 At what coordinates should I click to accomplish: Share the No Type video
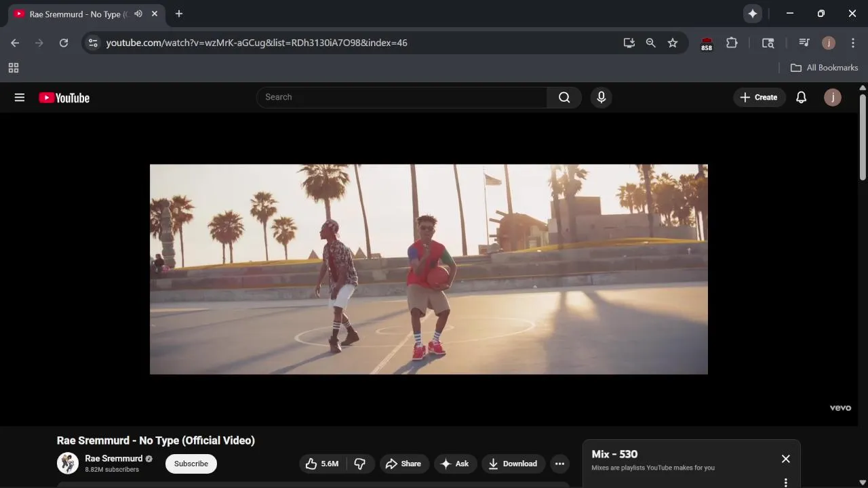click(x=404, y=464)
